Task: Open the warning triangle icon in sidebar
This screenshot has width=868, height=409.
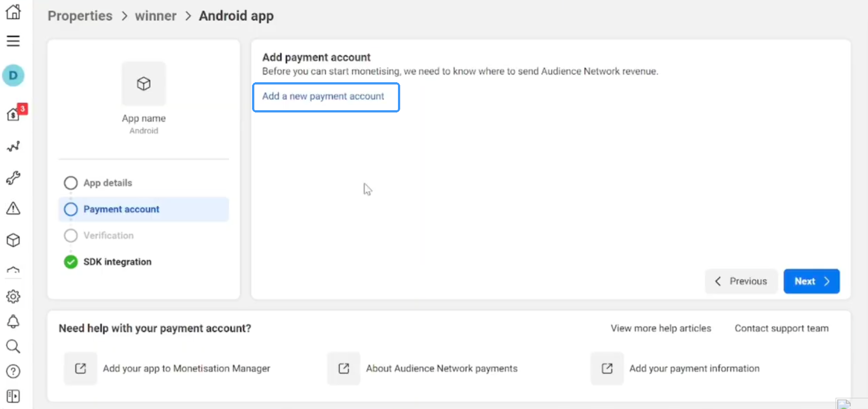Action: click(x=13, y=209)
